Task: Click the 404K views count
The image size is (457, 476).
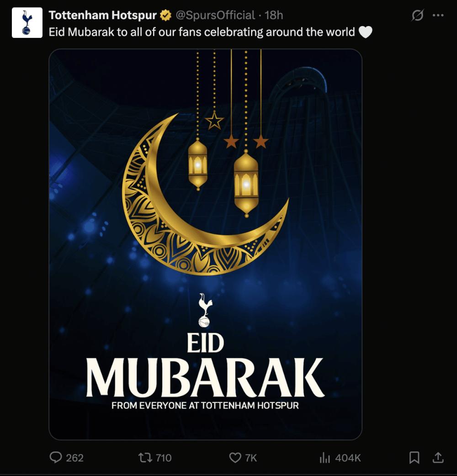Action: [x=348, y=458]
